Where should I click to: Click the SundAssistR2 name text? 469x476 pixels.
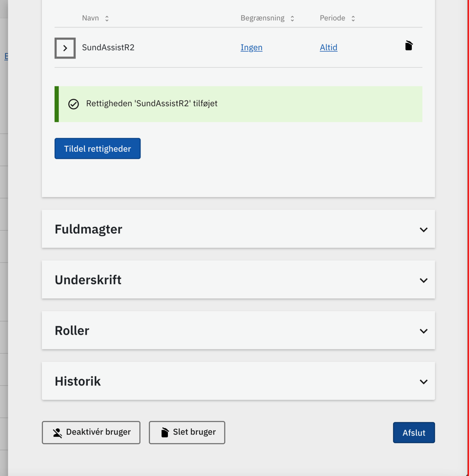(108, 47)
